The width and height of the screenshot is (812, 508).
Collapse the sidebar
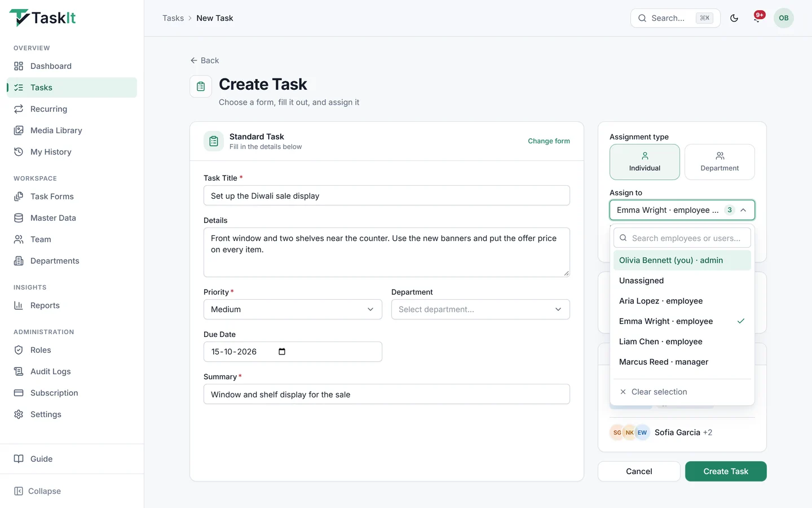[x=37, y=491]
